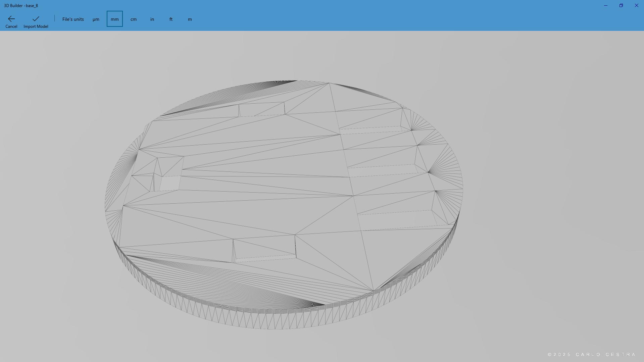This screenshot has width=644, height=362.
Task: Restore down the 3D Builder window
Action: 621,5
